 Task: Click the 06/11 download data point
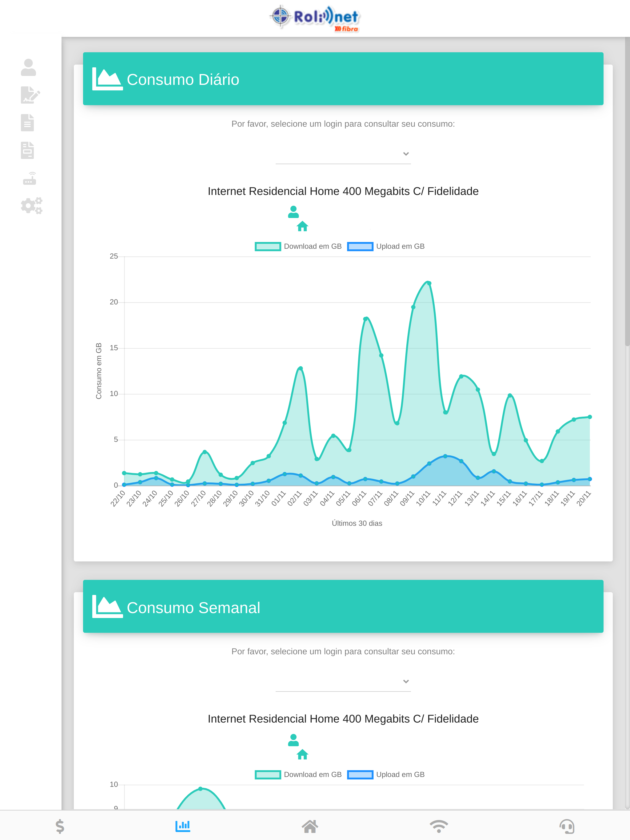tap(365, 319)
